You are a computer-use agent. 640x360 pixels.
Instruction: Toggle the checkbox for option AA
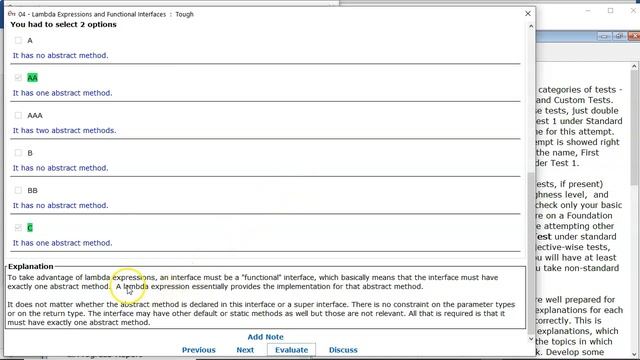click(x=18, y=78)
